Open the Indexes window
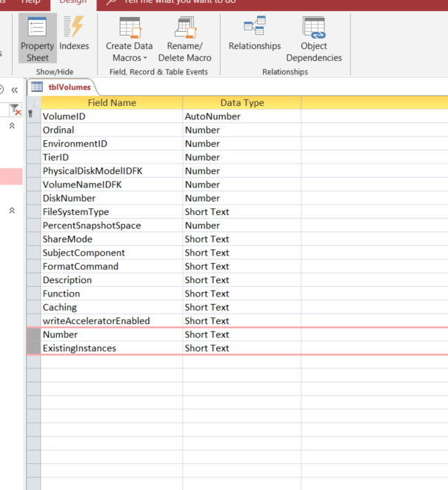 point(74,36)
